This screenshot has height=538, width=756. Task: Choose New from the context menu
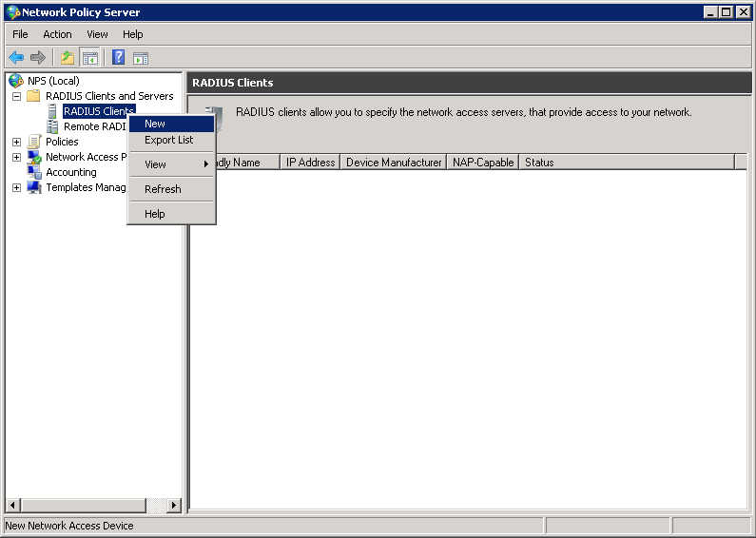(171, 124)
